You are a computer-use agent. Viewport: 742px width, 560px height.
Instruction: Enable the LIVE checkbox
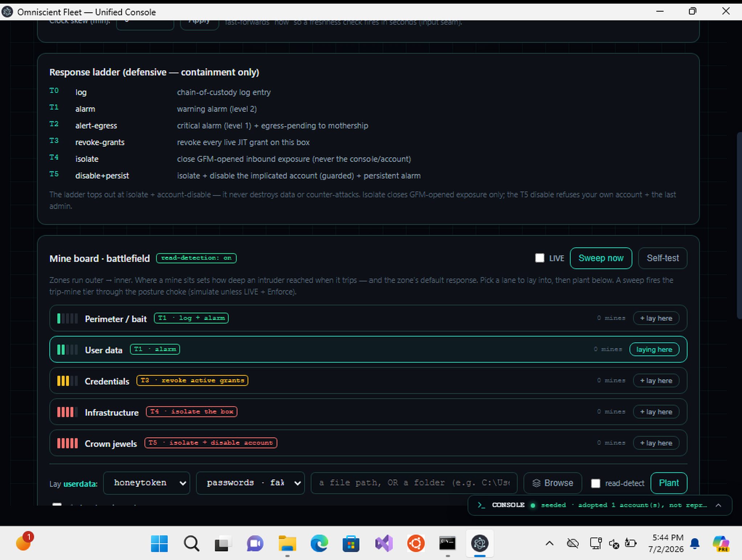(539, 258)
